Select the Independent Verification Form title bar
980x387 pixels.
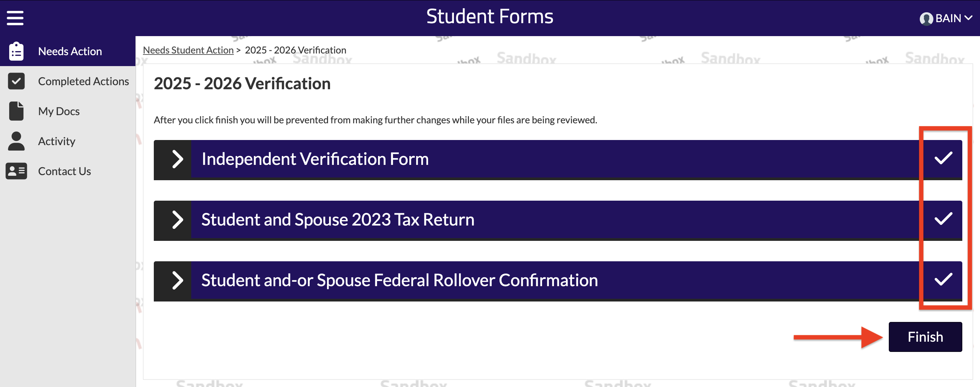point(315,159)
